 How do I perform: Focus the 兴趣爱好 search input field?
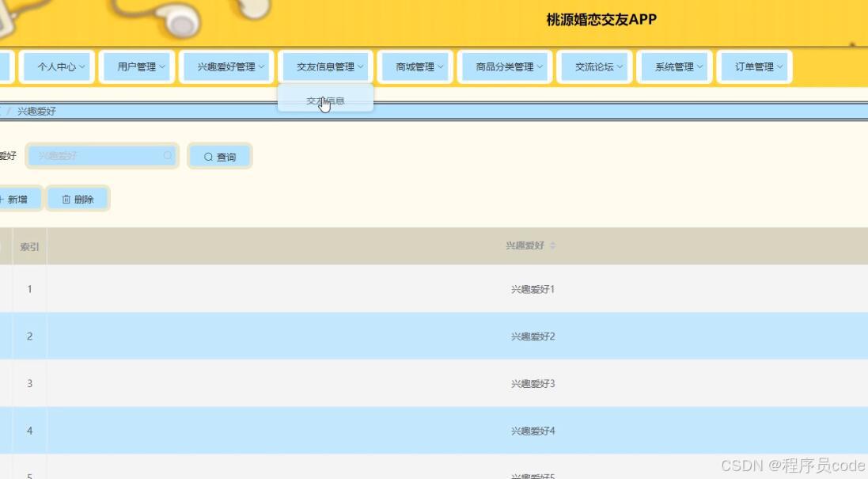102,156
